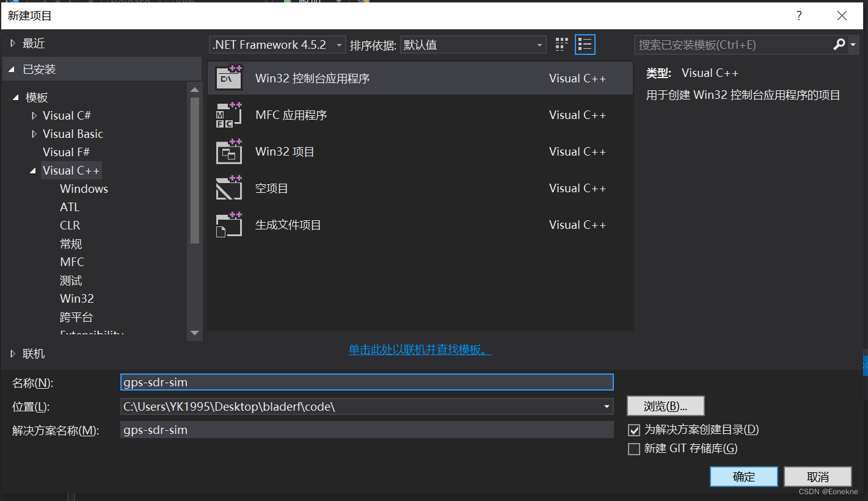Viewport: 868px width, 501px height.
Task: Click the 搜索已安装模板 search box
Action: 733,45
